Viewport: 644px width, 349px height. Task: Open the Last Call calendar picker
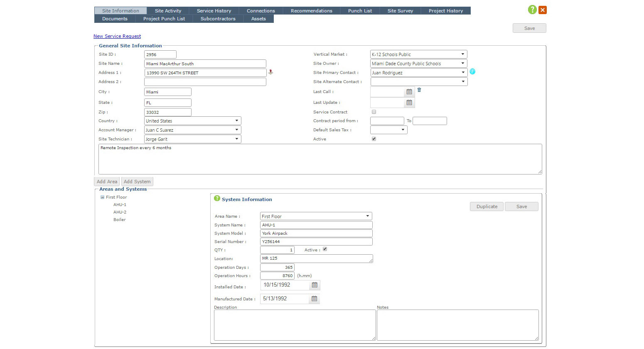click(409, 92)
